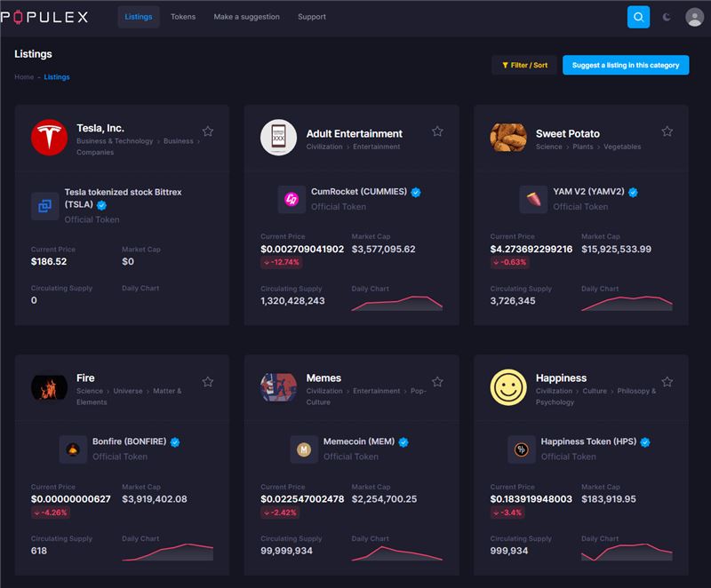The image size is (711, 588).
Task: Open the Listings nav tab
Action: pos(139,17)
